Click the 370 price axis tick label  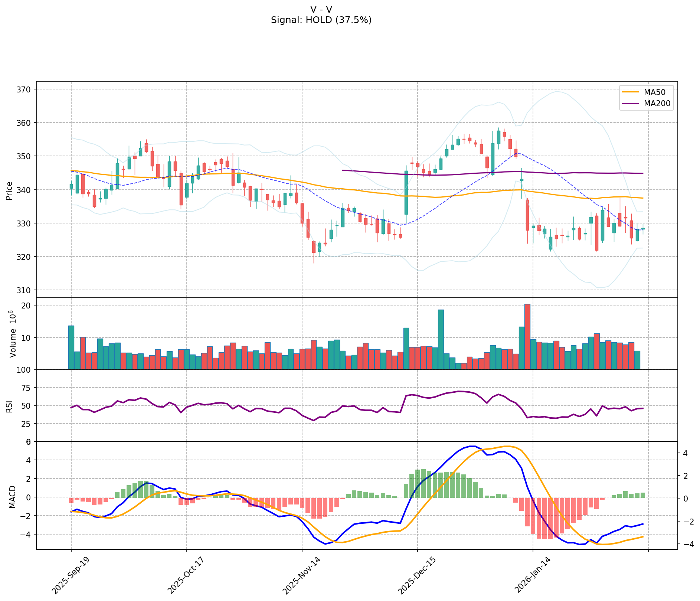point(24,89)
